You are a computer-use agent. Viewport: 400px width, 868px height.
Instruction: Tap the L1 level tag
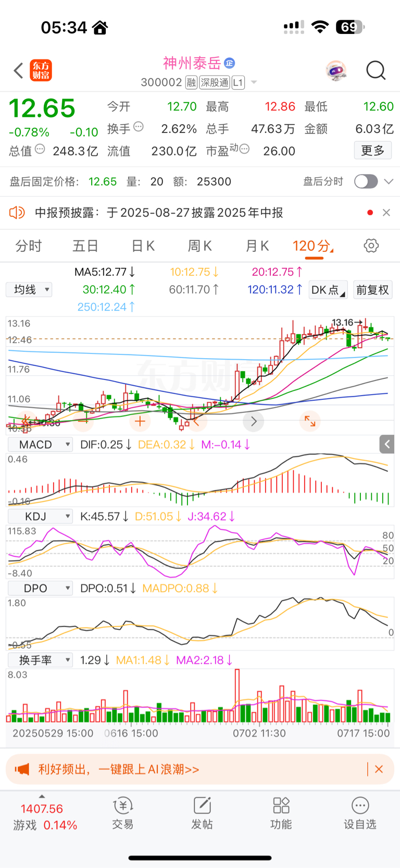coord(238,82)
